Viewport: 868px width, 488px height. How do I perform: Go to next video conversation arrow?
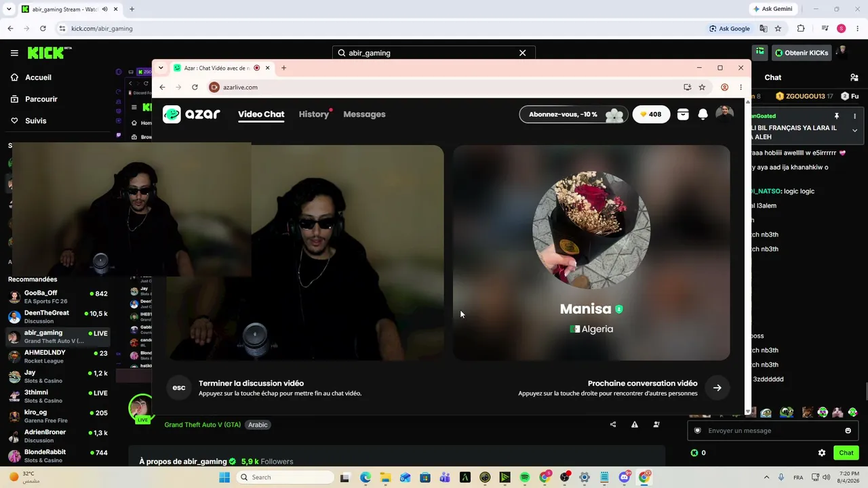[717, 388]
